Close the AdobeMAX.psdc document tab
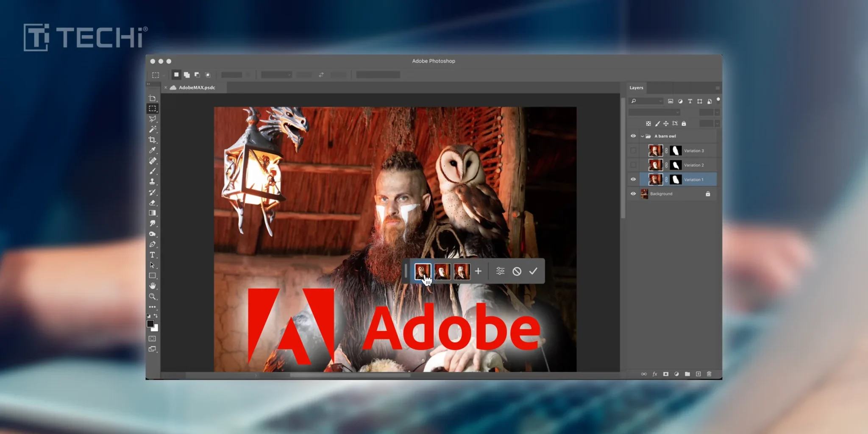The width and height of the screenshot is (868, 434). [166, 87]
